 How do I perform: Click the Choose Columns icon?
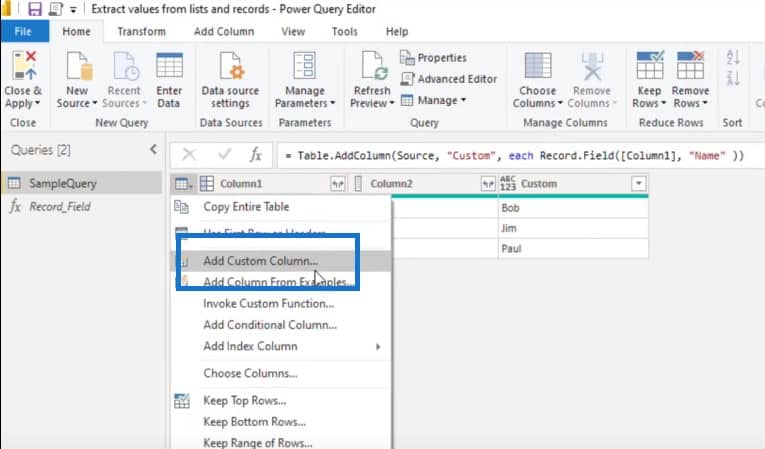tap(538, 65)
